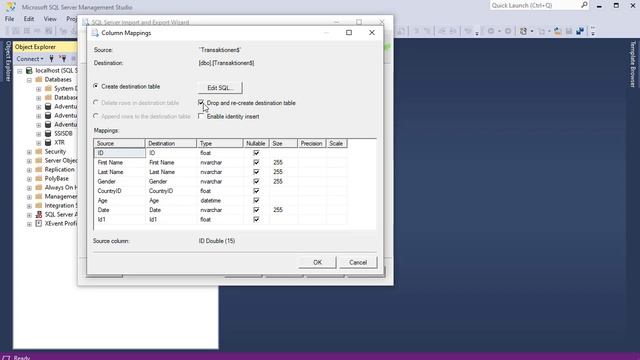Expand the System Databases node
The image size is (640, 360).
pos(39,89)
